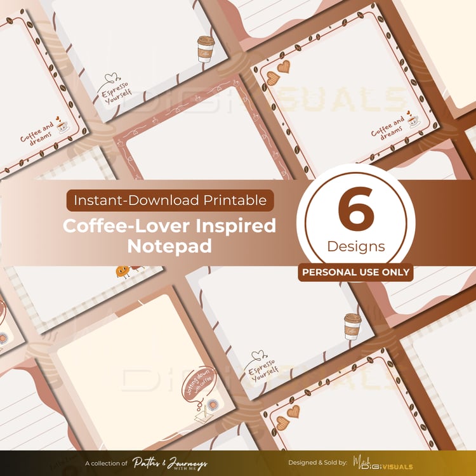Click the Instant-Download Printable badge
The image size is (476, 476).
coord(170,201)
